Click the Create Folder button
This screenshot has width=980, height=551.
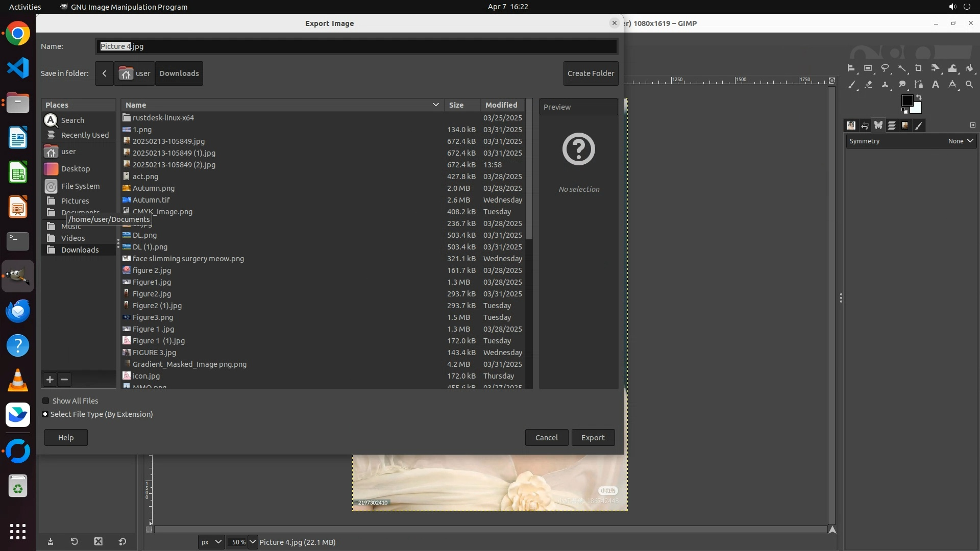(x=591, y=73)
